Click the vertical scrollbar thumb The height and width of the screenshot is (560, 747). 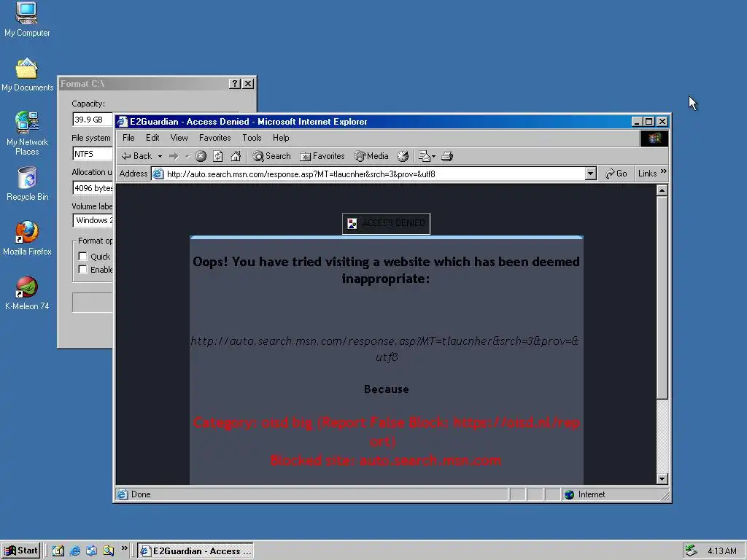coord(662,297)
